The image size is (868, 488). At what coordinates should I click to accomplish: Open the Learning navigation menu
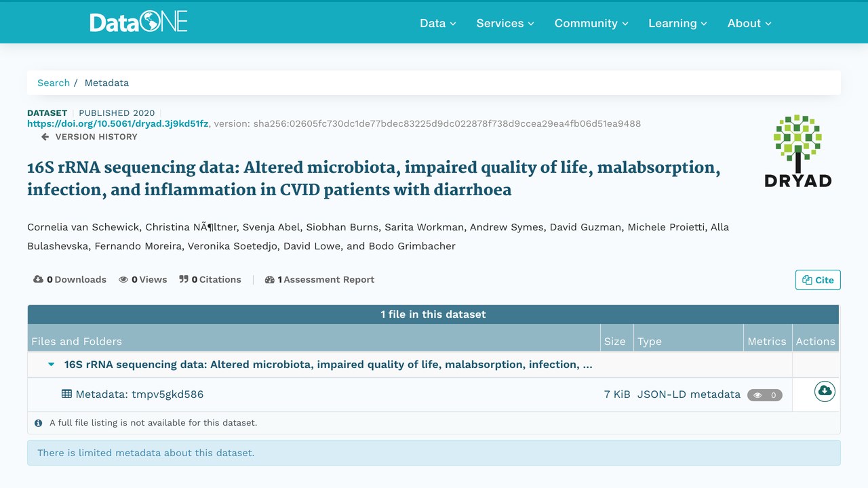pyautogui.click(x=677, y=23)
